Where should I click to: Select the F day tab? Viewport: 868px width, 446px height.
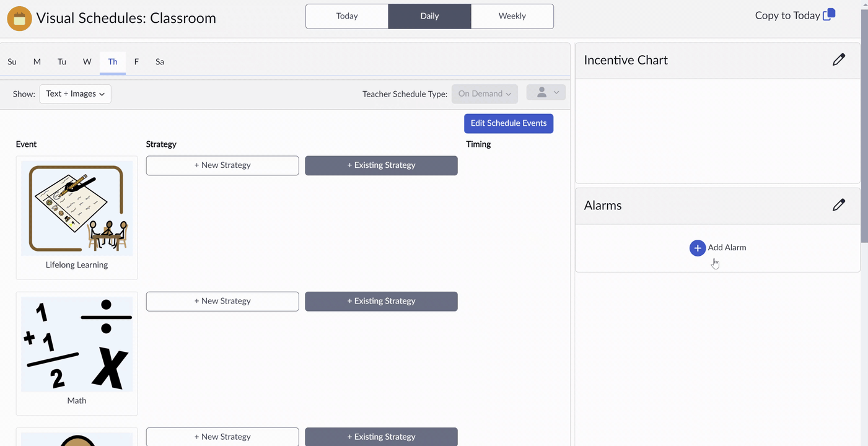pyautogui.click(x=136, y=62)
